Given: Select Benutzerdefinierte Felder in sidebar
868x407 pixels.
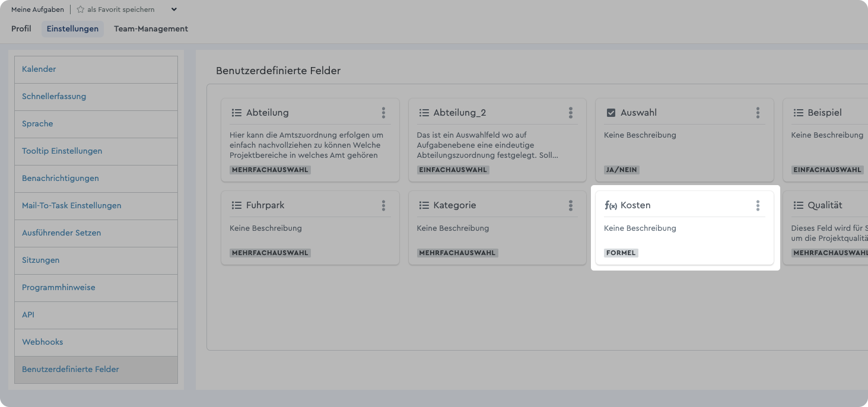Looking at the screenshot, I should coord(96,370).
